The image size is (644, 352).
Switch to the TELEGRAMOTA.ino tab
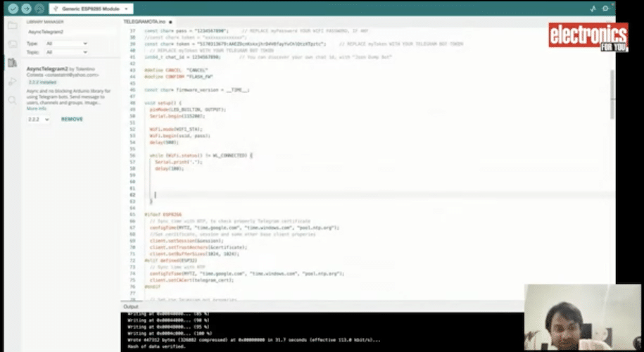[144, 22]
